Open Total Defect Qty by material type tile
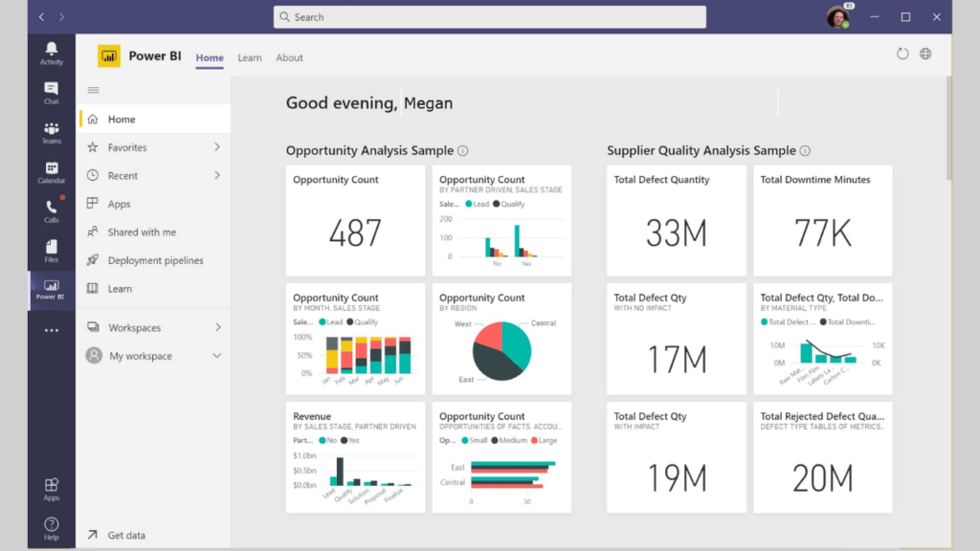 point(822,339)
